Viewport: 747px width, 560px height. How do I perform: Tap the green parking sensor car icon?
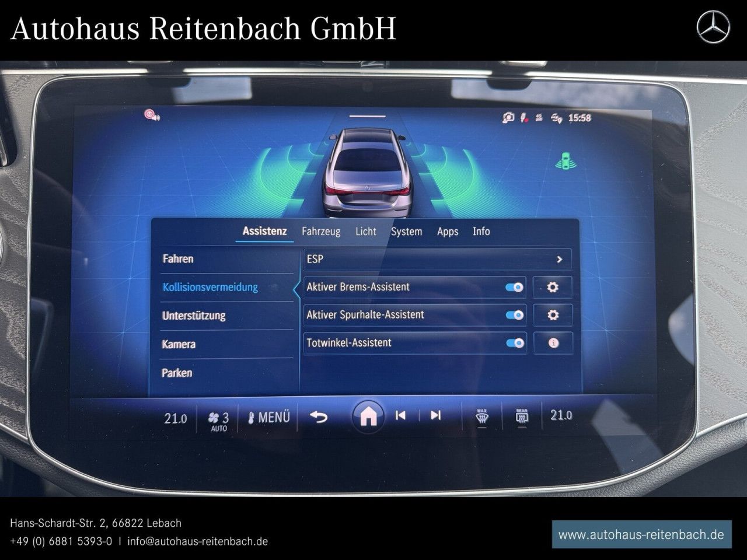566,160
